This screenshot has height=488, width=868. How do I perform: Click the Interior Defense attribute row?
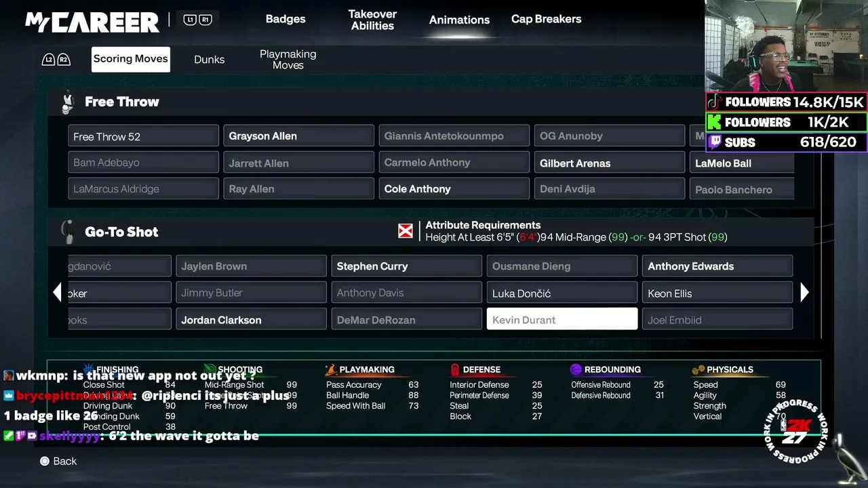496,385
